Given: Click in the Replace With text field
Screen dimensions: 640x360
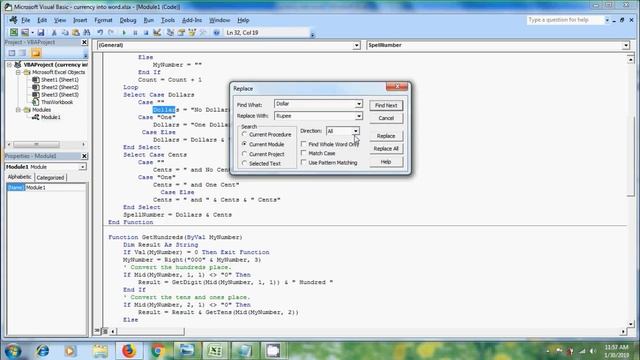Looking at the screenshot, I should coord(315,116).
